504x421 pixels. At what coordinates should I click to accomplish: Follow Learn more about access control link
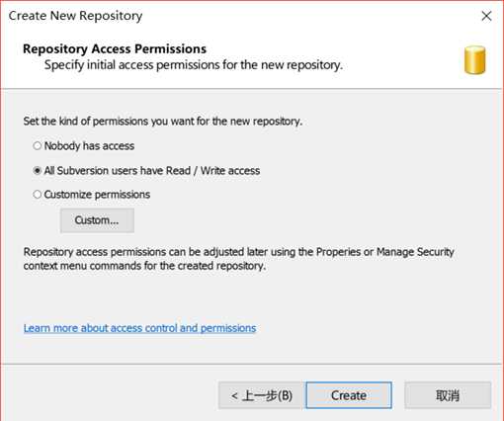pyautogui.click(x=139, y=328)
